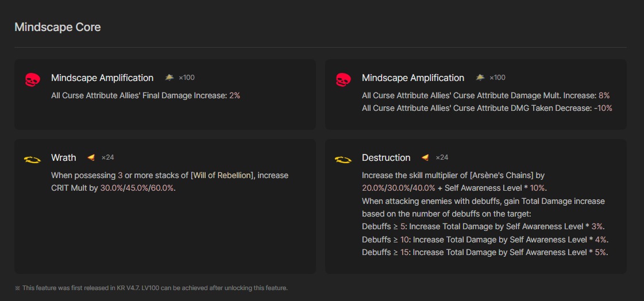Image resolution: width=644 pixels, height=301 pixels.
Task: Click the yellow Destruction skill icon
Action: tap(343, 160)
